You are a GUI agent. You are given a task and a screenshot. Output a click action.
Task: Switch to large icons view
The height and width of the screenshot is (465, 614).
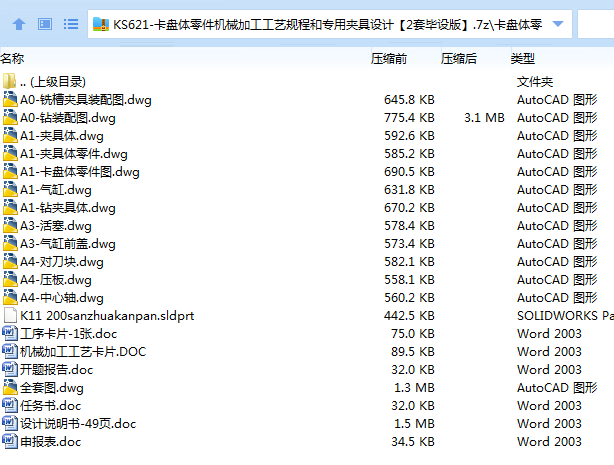point(44,23)
